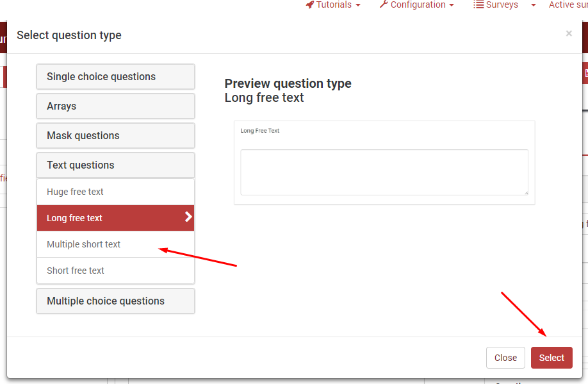Collapse the Text questions group
The width and height of the screenshot is (588, 384).
pos(115,165)
